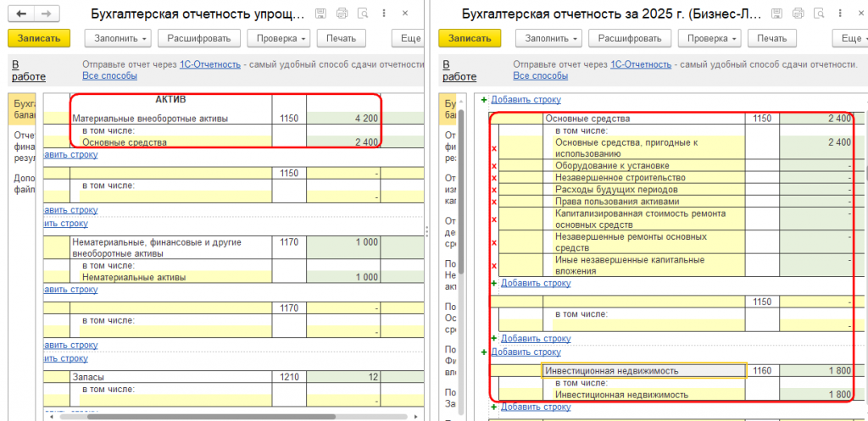
Task: Click yellow 'Записать' button in left window
Action: click(39, 38)
